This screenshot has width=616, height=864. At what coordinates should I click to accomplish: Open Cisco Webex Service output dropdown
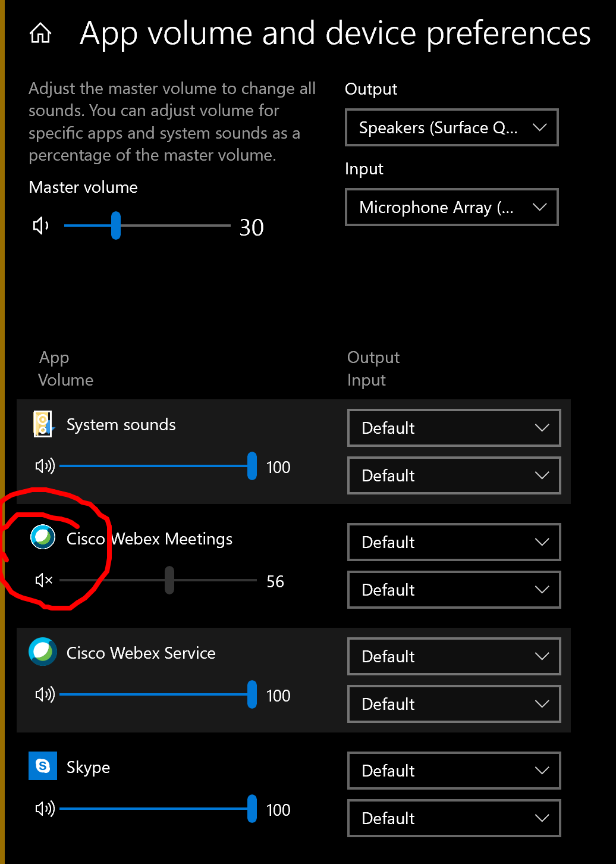454,656
